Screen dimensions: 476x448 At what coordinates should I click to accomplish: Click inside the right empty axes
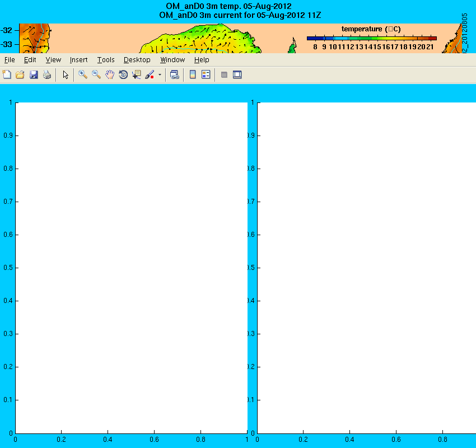point(366,268)
